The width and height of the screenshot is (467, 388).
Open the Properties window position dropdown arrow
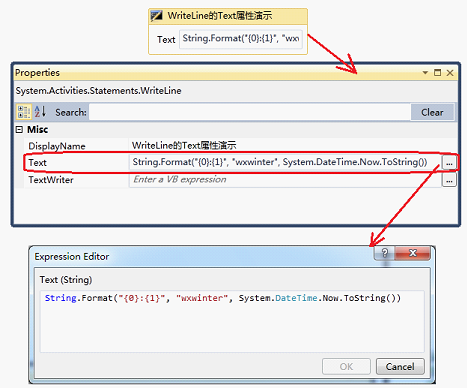point(425,72)
